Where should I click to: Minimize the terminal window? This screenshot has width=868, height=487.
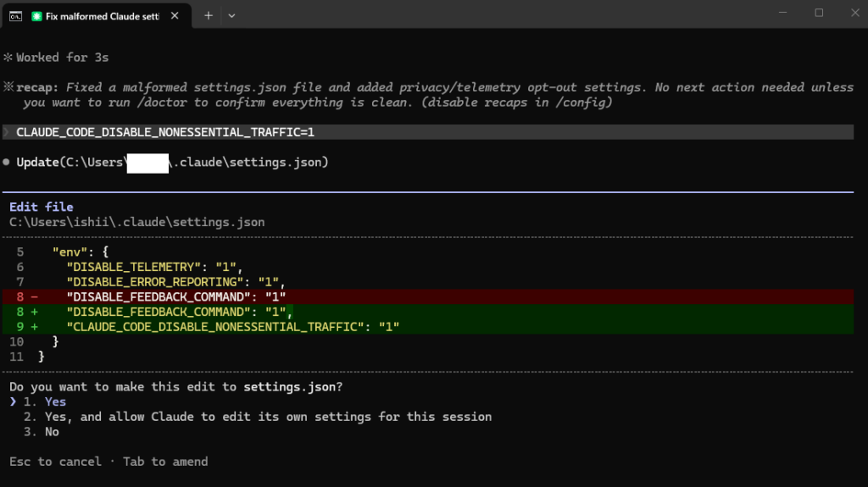pyautogui.click(x=782, y=13)
